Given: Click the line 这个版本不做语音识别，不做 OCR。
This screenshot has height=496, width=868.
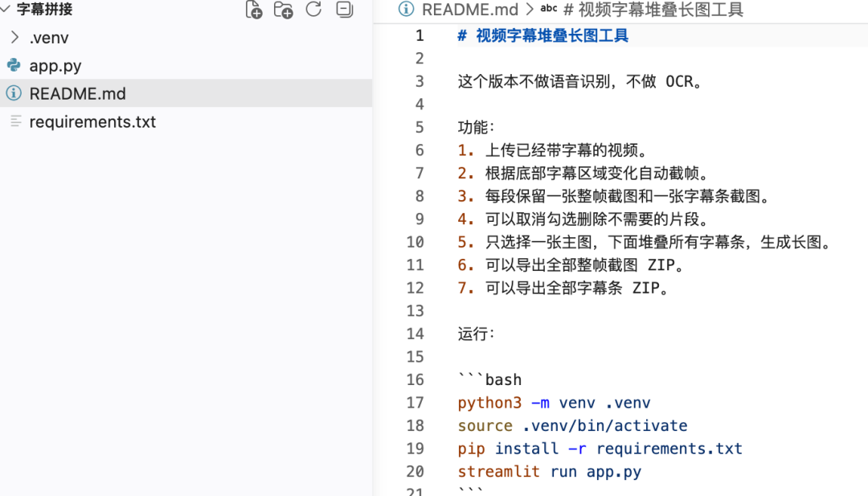Looking at the screenshot, I should click(x=581, y=81).
